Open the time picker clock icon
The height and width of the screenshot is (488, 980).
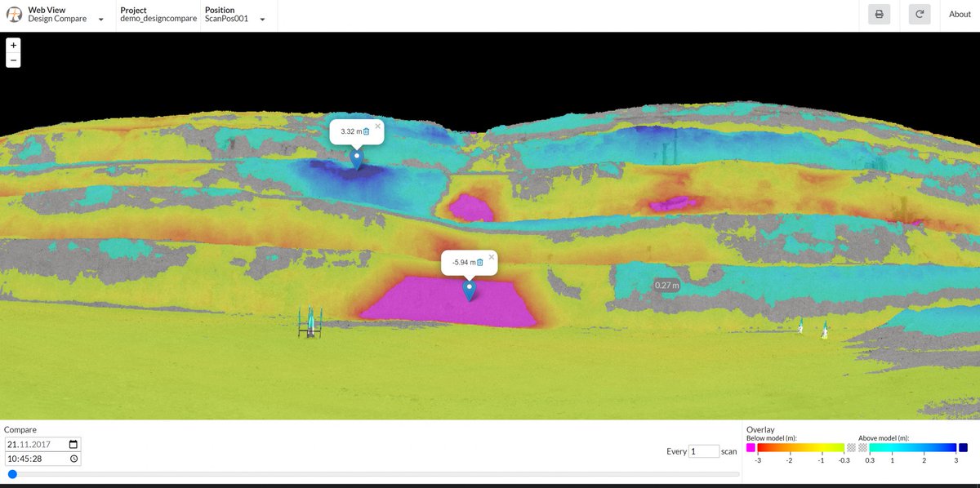73,458
